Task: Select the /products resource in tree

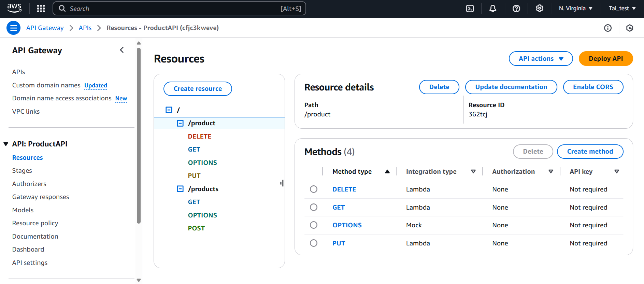Action: pyautogui.click(x=203, y=189)
